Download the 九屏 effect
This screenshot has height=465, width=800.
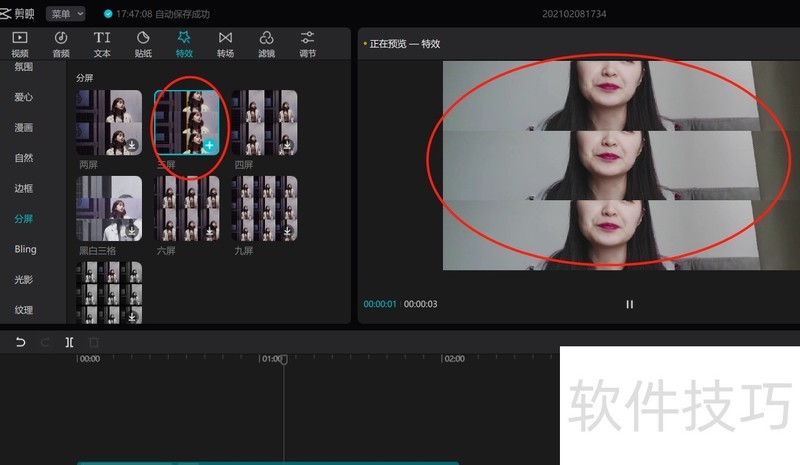[287, 231]
